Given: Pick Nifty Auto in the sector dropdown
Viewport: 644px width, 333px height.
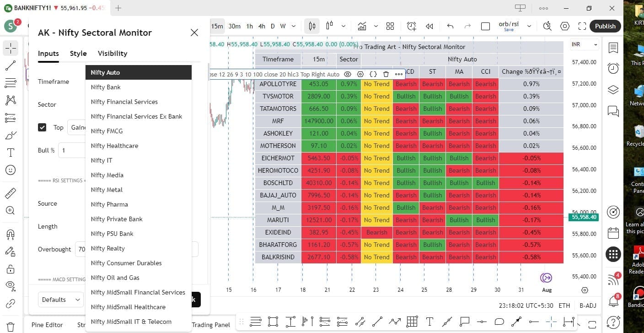Looking at the screenshot, I should (x=139, y=72).
